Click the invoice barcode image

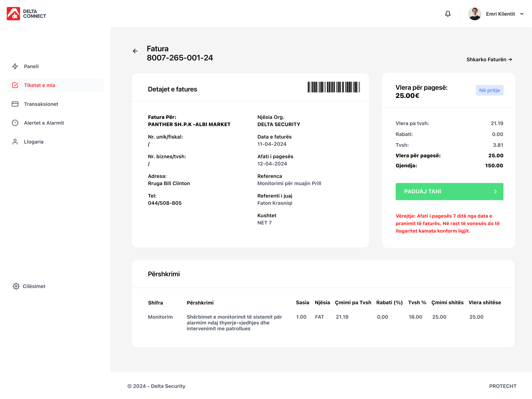pos(334,87)
